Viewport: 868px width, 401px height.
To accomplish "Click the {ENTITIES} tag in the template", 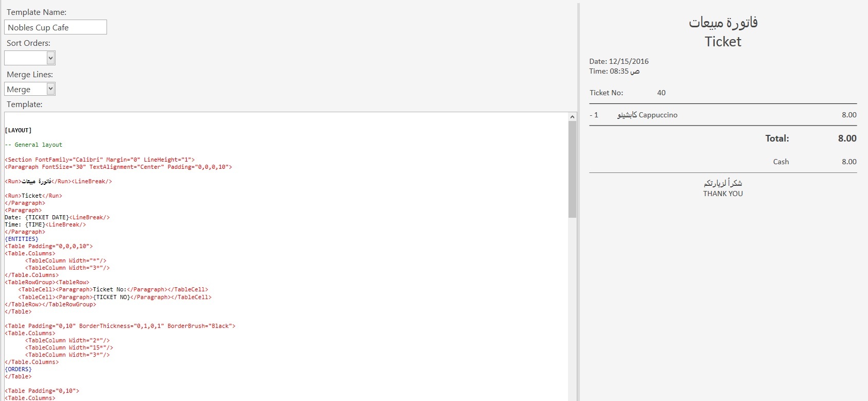I will point(22,239).
